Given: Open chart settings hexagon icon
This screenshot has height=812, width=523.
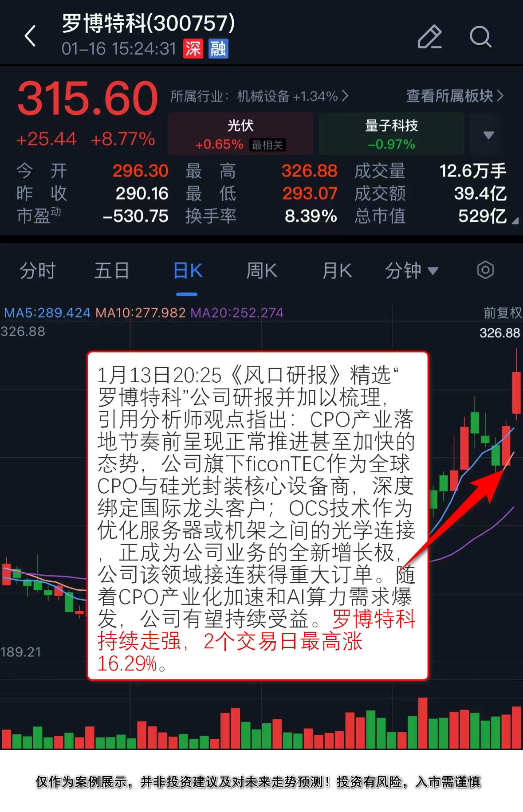Looking at the screenshot, I should coord(485,270).
